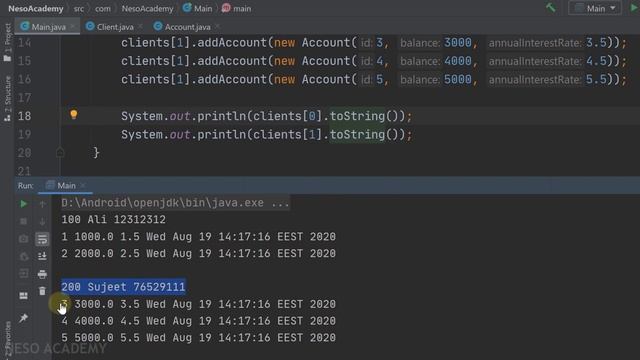640x360 pixels.
Task: Click highlighted console line '200 Sujeet 76529111'
Action: 123,287
